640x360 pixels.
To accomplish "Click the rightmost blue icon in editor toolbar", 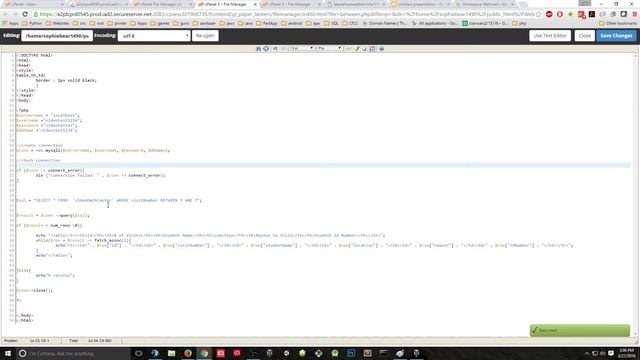I will click(381, 49).
